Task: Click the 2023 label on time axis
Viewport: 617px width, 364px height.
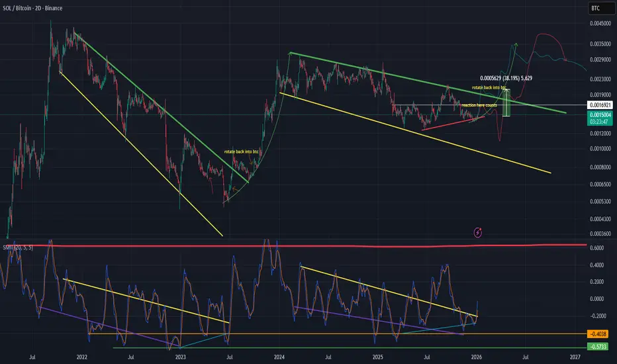Action: pyautogui.click(x=180, y=357)
